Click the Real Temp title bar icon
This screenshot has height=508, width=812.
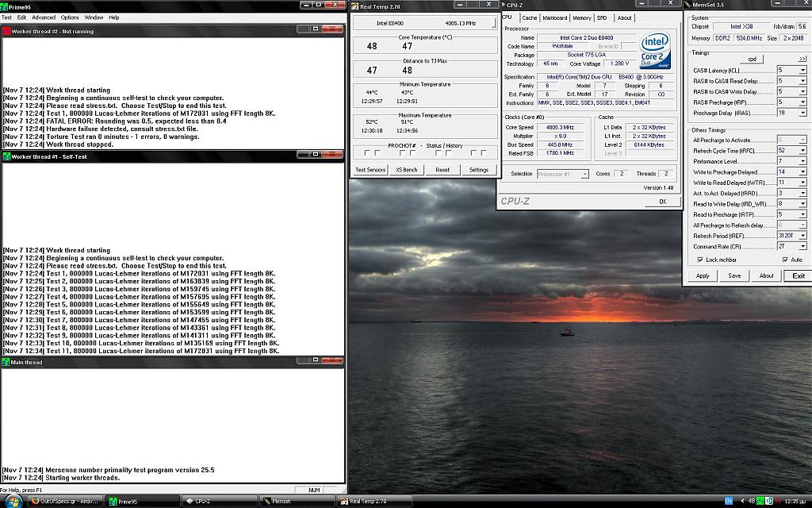tap(354, 6)
